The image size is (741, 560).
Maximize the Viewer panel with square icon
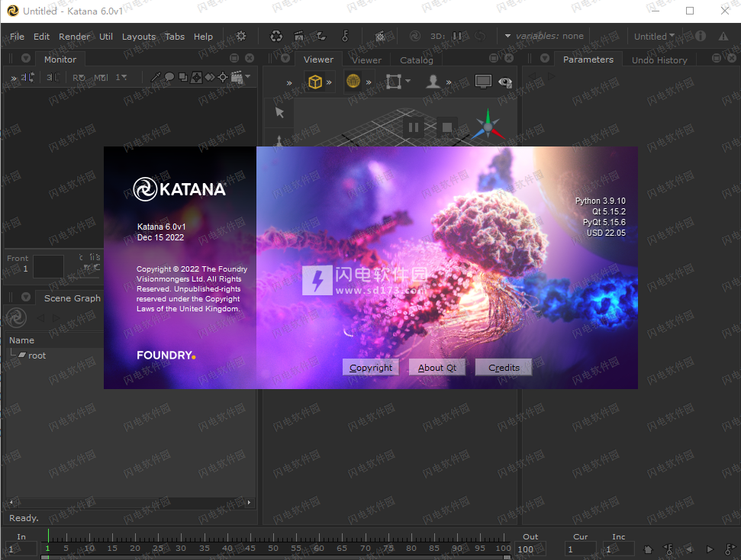click(494, 58)
